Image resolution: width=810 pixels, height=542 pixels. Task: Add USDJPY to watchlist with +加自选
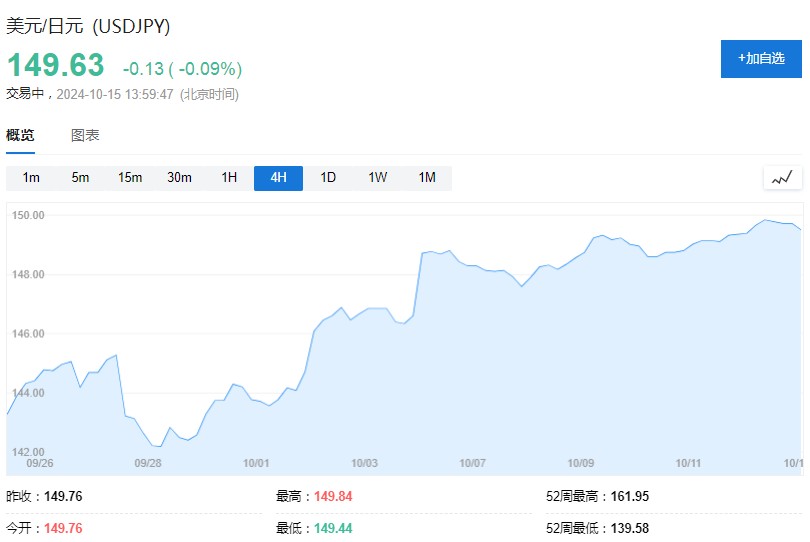pos(761,59)
